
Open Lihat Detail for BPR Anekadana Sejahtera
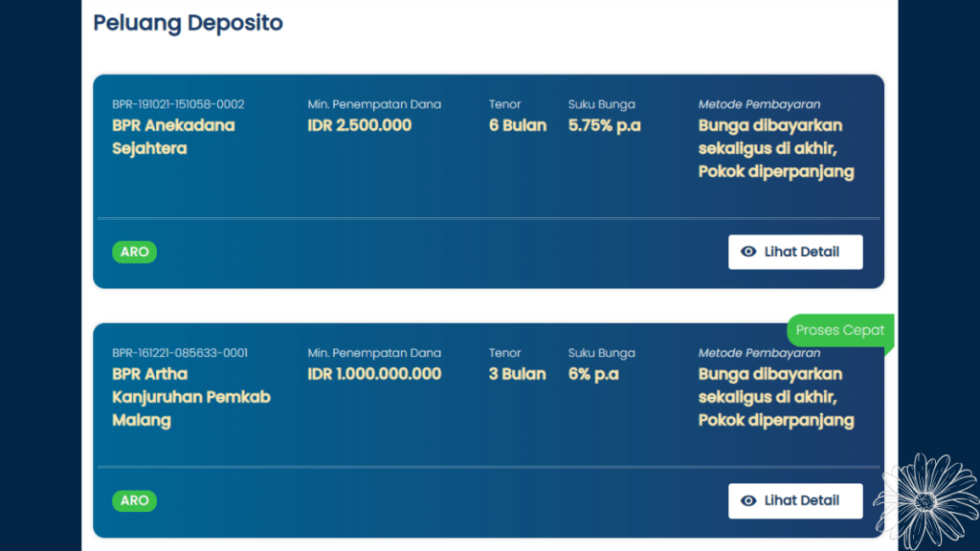click(795, 252)
